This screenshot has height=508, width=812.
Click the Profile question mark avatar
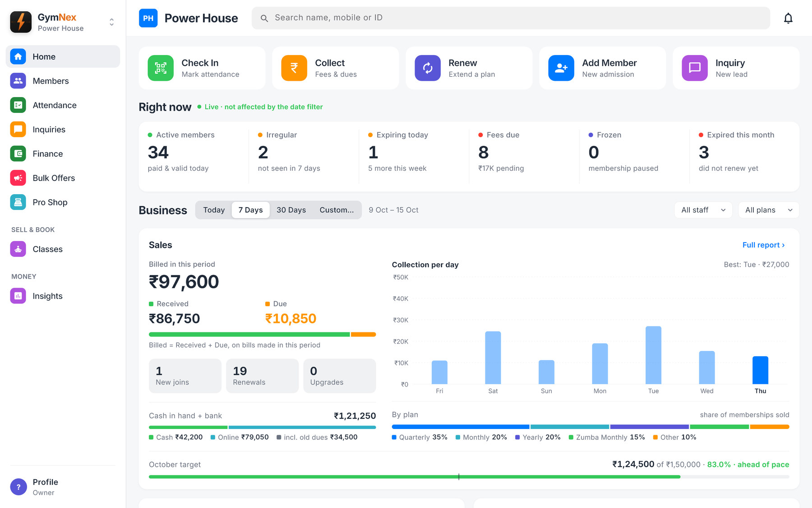click(18, 487)
